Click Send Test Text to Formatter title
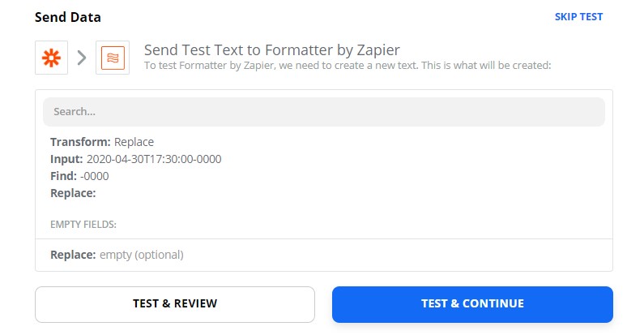Screen dimensions: 644x335 [271, 49]
